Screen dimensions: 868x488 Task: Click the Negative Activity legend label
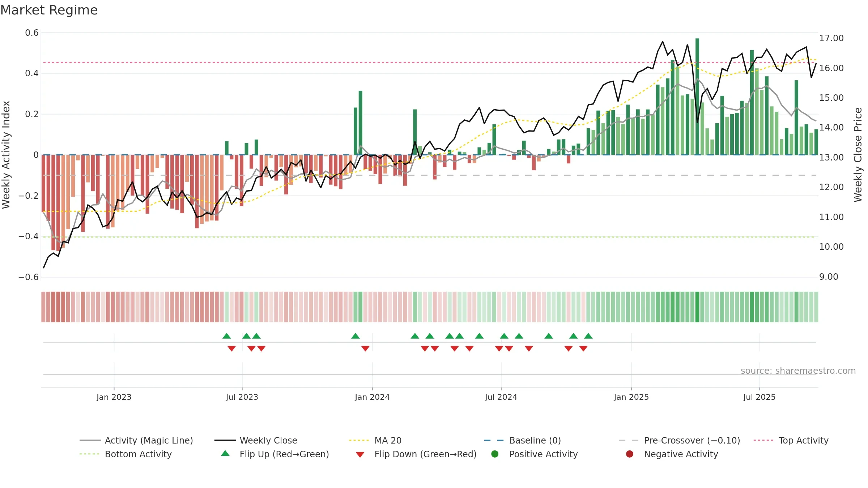681,454
